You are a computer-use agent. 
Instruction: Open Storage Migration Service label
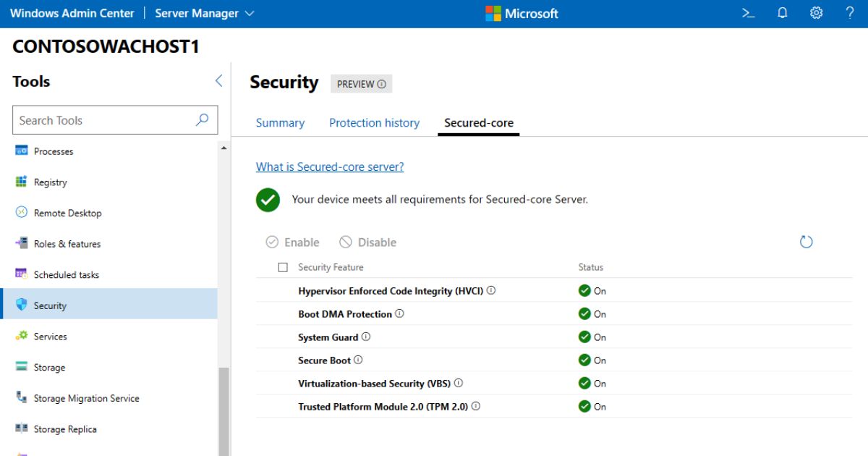tap(87, 398)
